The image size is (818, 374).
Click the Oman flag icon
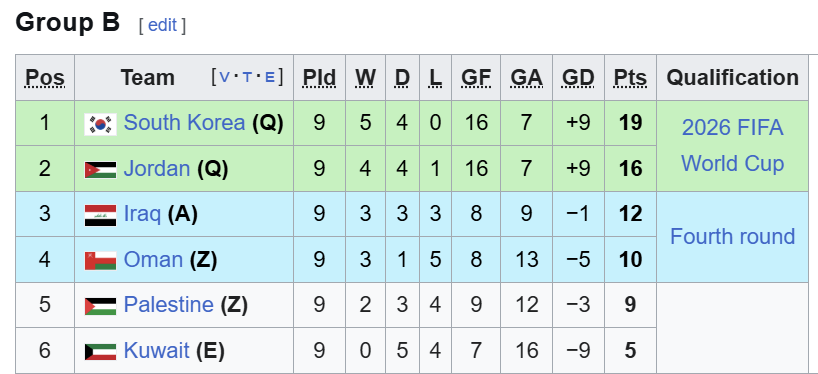(x=100, y=260)
